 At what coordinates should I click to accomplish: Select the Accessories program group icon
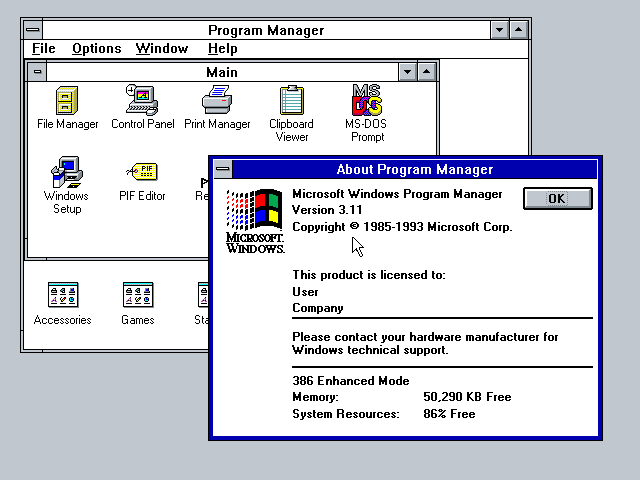[x=62, y=296]
